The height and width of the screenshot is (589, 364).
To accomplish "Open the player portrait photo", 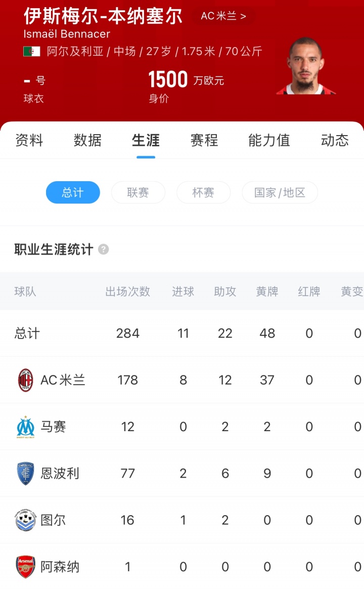I will (305, 66).
